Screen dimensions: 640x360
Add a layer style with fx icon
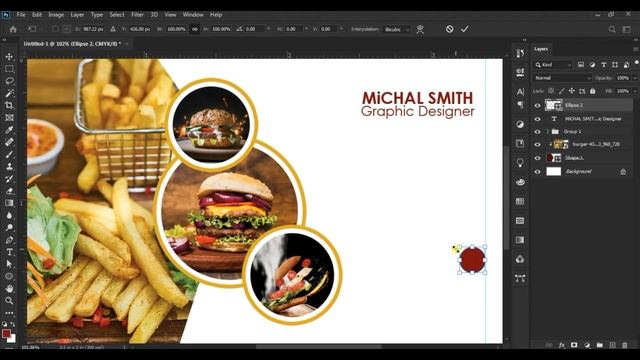pyautogui.click(x=562, y=345)
